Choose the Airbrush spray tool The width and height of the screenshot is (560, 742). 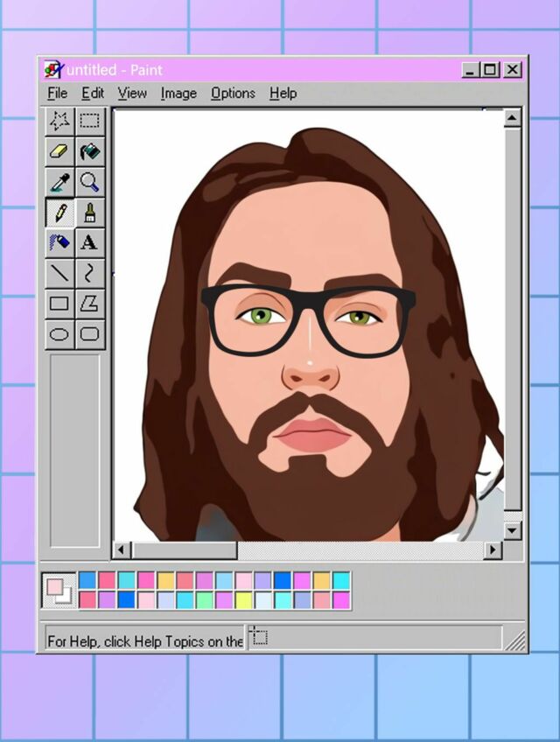click(59, 242)
